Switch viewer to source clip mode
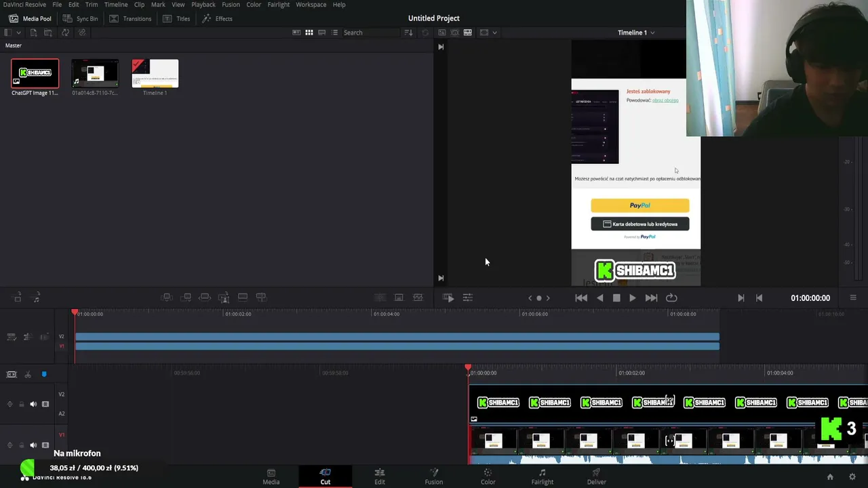Image resolution: width=868 pixels, height=488 pixels. click(442, 33)
